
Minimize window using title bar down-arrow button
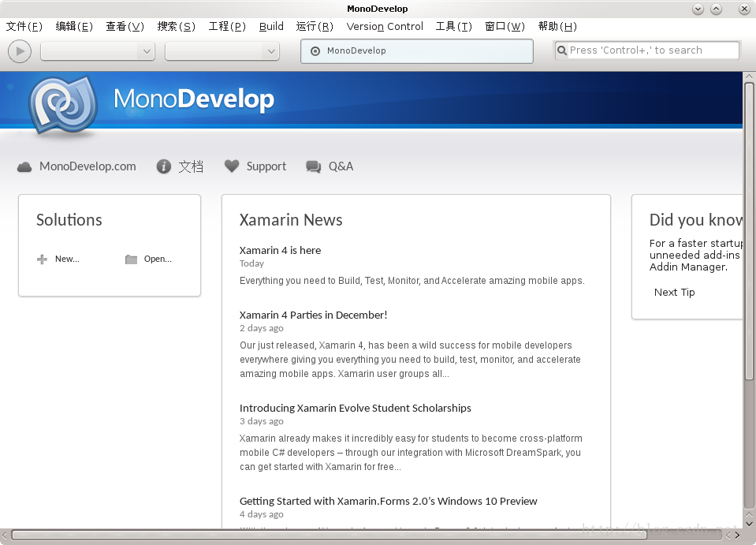point(698,9)
